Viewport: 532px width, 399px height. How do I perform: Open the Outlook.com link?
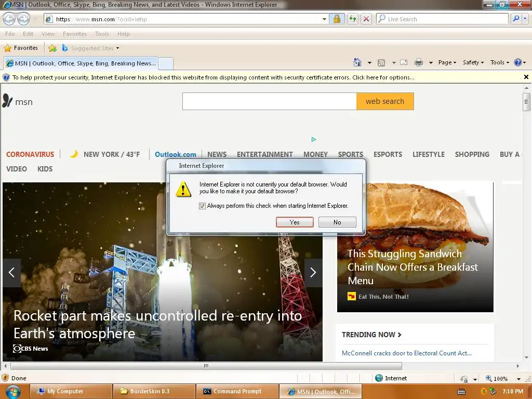tap(176, 154)
